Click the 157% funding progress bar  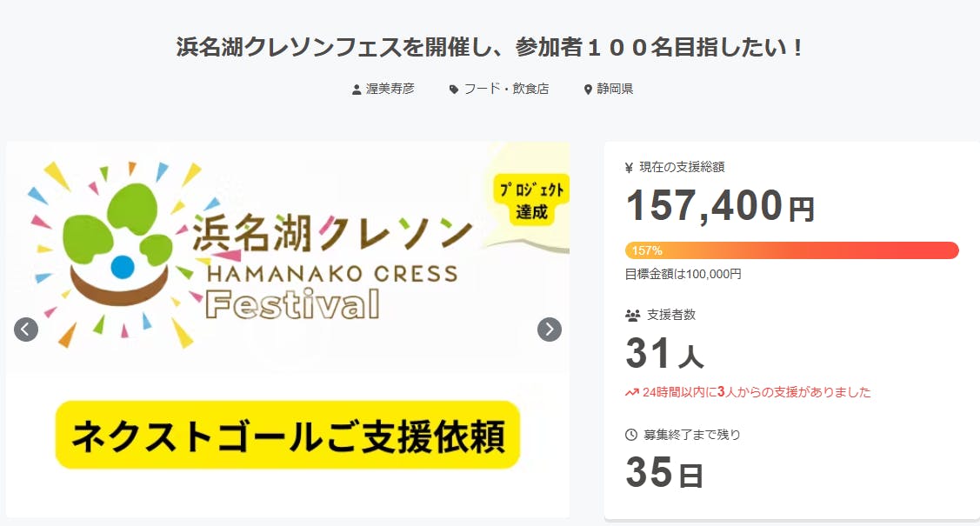pos(791,250)
